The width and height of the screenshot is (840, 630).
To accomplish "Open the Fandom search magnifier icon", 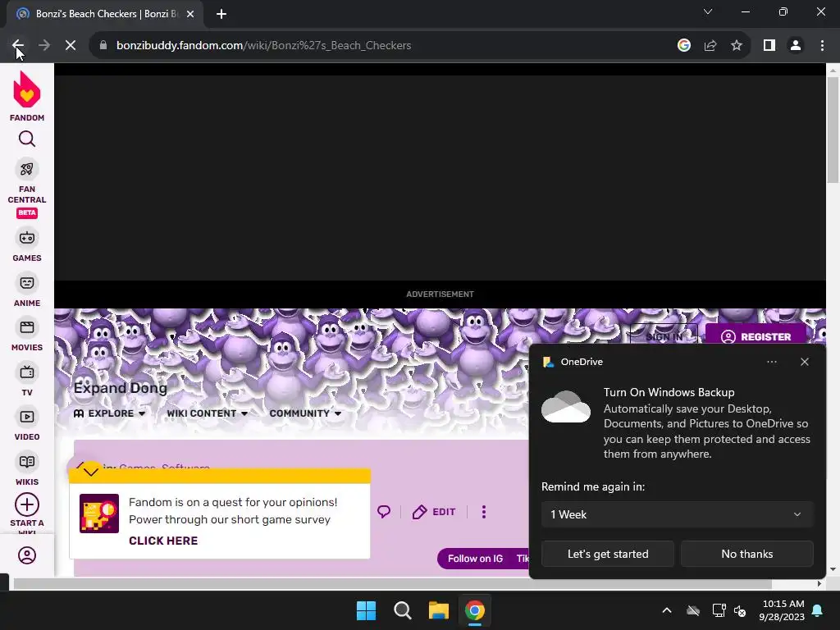I will (x=27, y=139).
